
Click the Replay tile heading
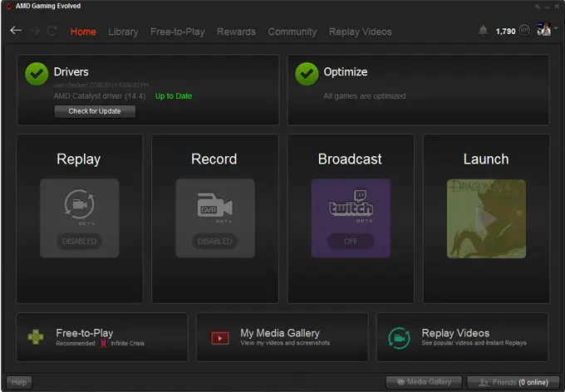[x=79, y=159]
